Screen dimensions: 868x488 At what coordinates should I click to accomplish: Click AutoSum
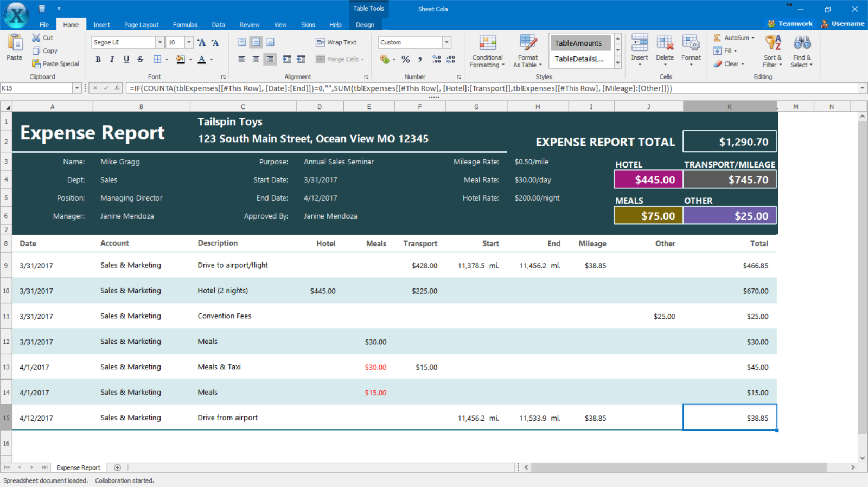point(733,37)
